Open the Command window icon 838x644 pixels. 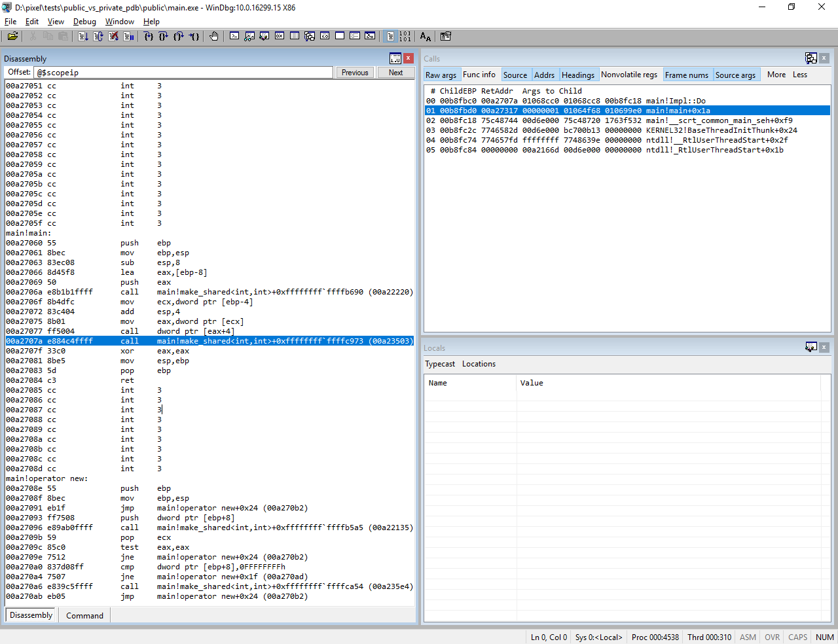(234, 36)
